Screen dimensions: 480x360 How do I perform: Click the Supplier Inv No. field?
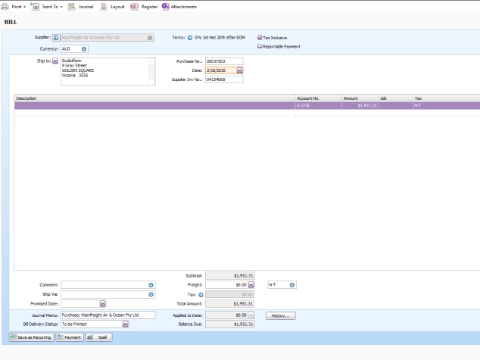tap(224, 79)
